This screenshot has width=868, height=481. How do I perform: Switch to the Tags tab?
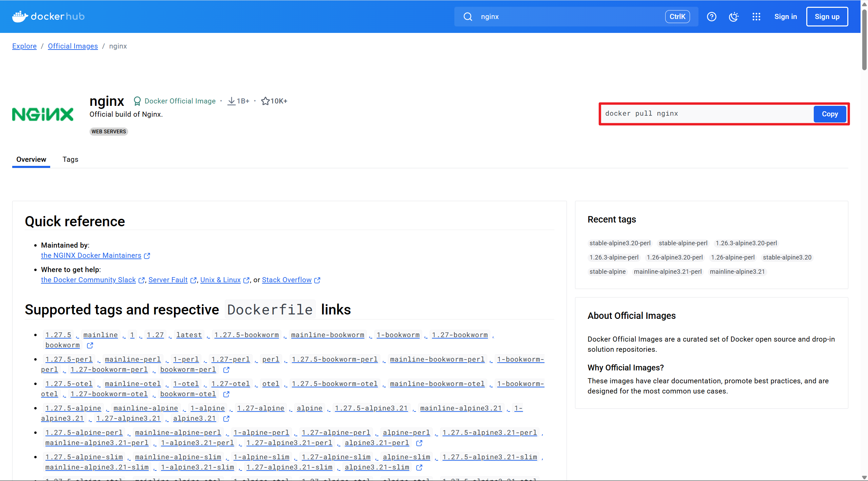71,159
